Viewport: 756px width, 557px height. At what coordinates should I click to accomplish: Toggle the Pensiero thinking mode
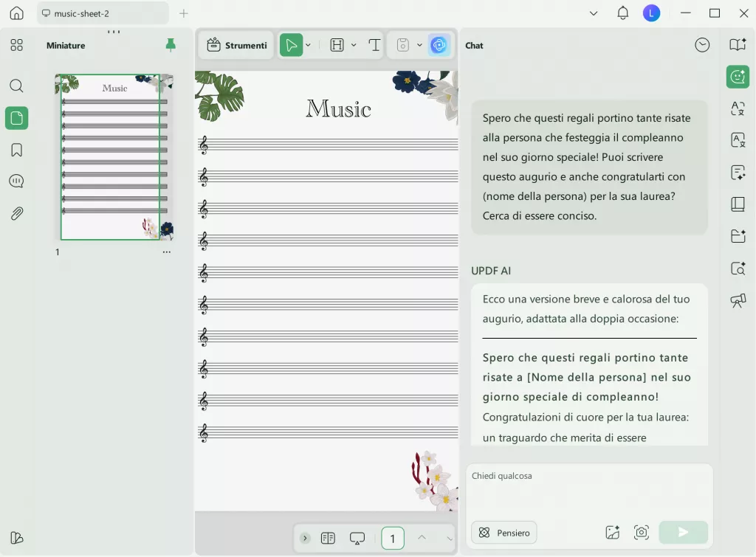pyautogui.click(x=504, y=533)
